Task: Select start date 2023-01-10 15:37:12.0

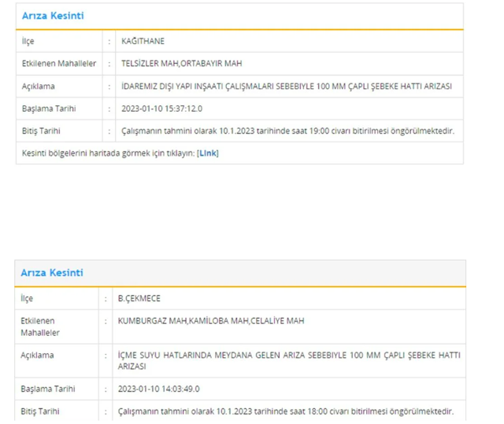Action: [x=161, y=109]
